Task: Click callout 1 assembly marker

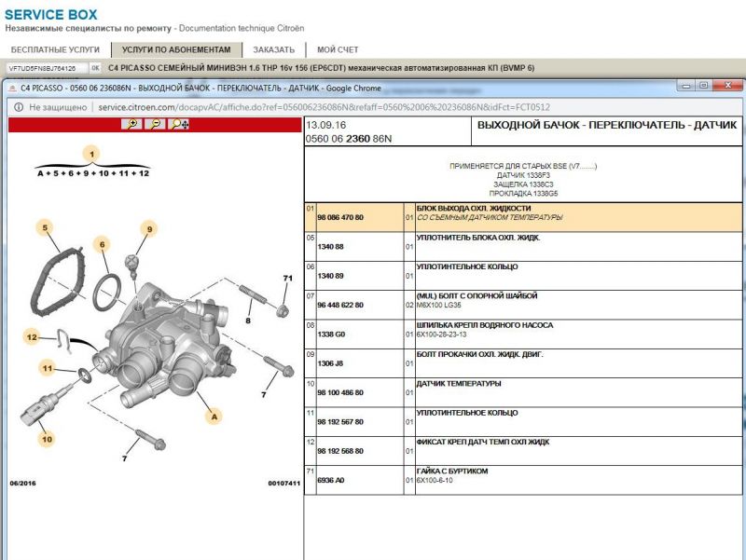Action: pos(91,153)
